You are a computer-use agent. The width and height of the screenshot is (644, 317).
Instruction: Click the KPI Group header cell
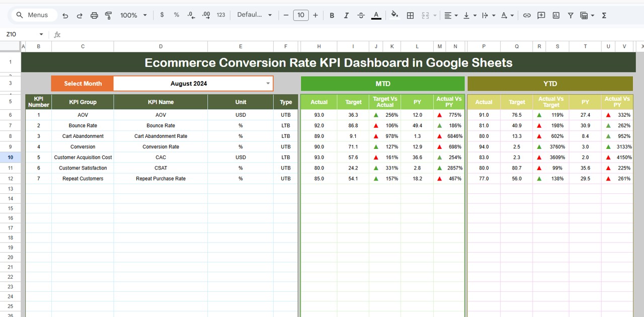[83, 102]
